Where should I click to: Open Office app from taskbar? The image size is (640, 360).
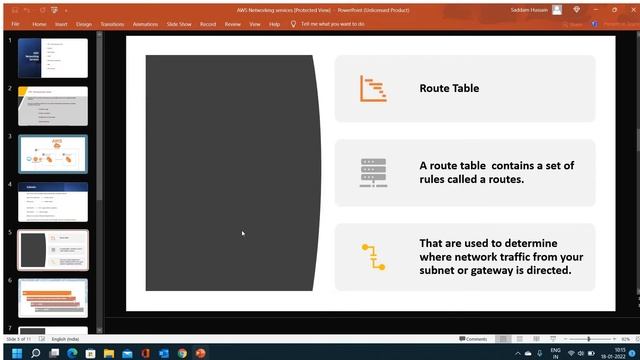(x=145, y=353)
